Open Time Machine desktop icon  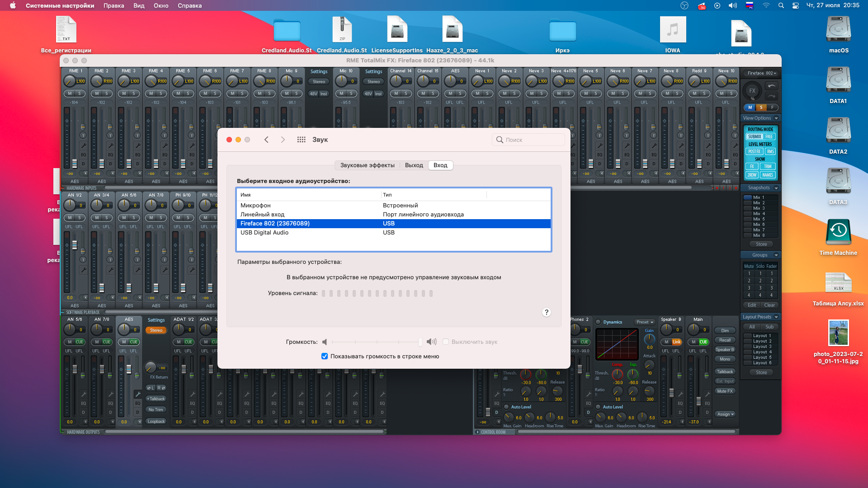click(838, 232)
